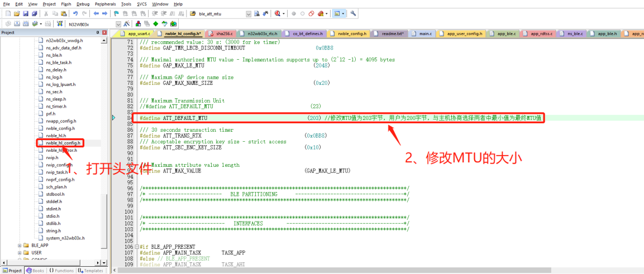Click the project tree scroll-up arrow
The image size is (644, 274).
coord(104,40)
